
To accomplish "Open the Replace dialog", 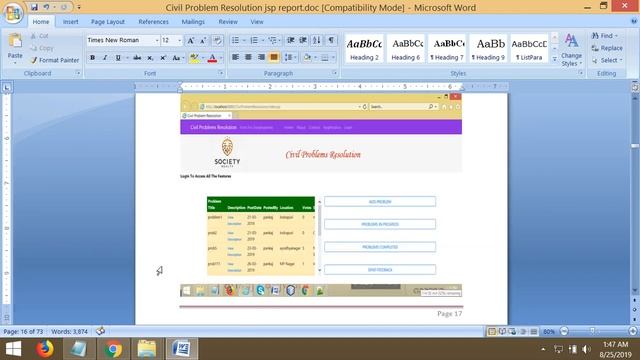I will point(607,48).
